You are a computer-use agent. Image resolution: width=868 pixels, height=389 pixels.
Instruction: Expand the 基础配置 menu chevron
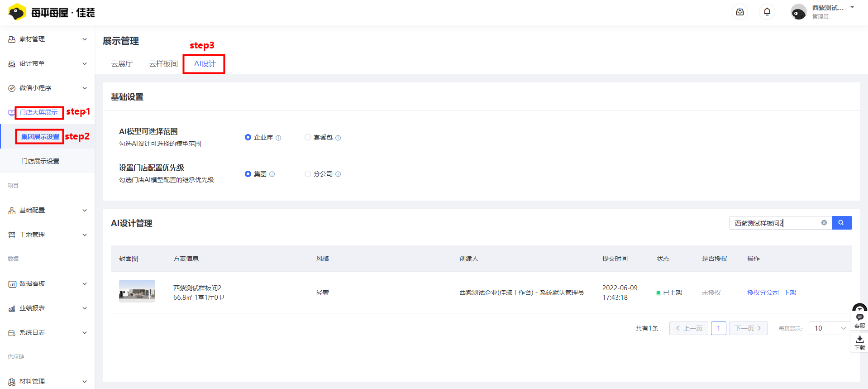coord(85,211)
